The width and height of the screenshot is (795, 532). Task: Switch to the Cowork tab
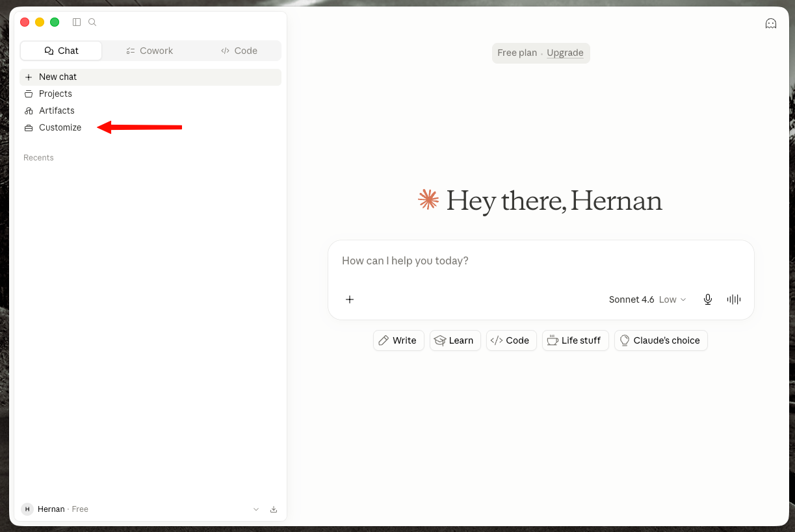coord(150,51)
